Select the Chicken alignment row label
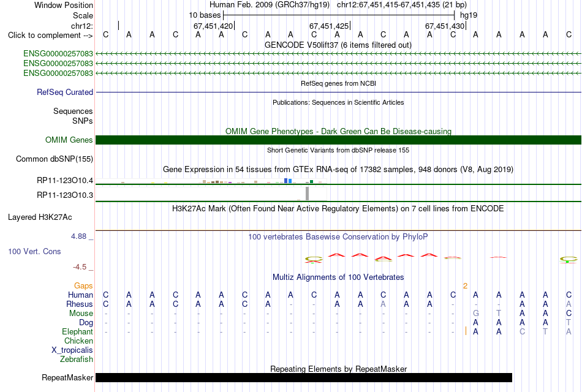Viewport: 582px width, 392px height. [x=78, y=341]
